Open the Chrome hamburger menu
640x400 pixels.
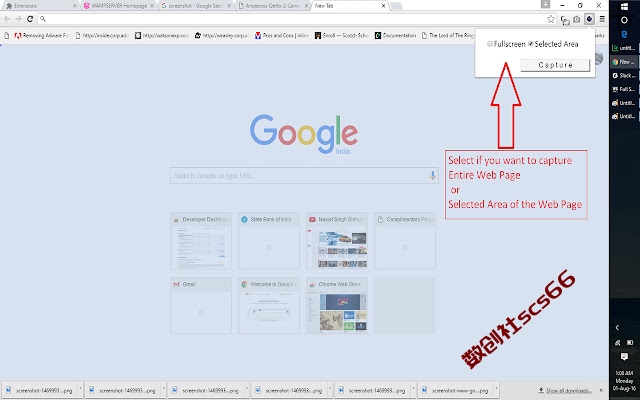coord(602,19)
